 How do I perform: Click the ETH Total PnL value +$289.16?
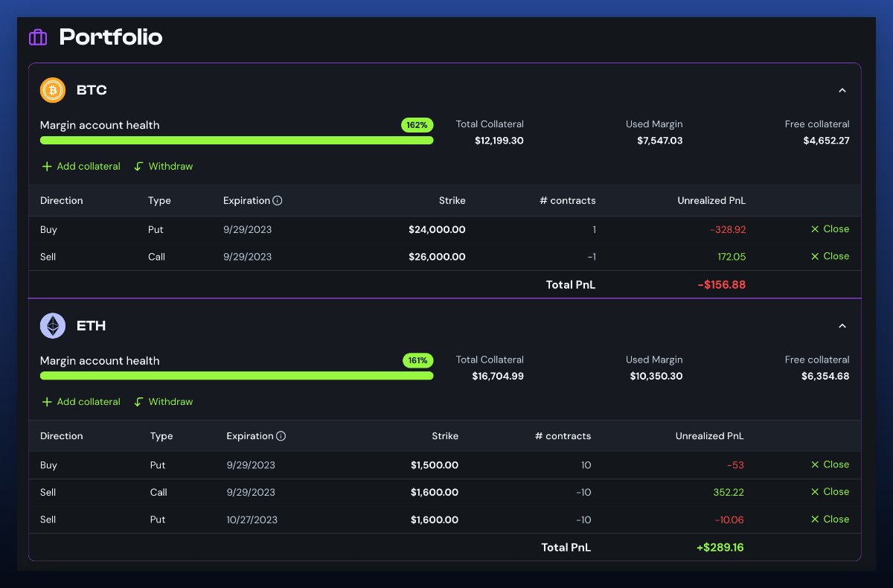720,547
